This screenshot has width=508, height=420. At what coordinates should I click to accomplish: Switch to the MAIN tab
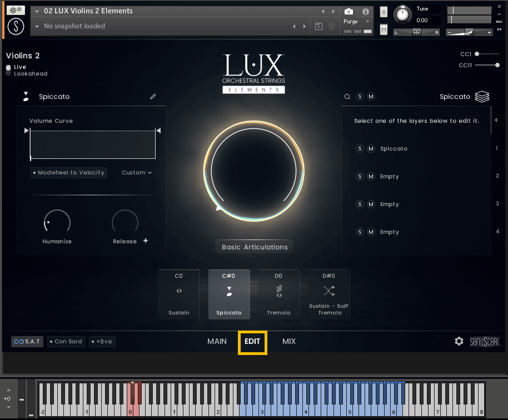click(217, 341)
